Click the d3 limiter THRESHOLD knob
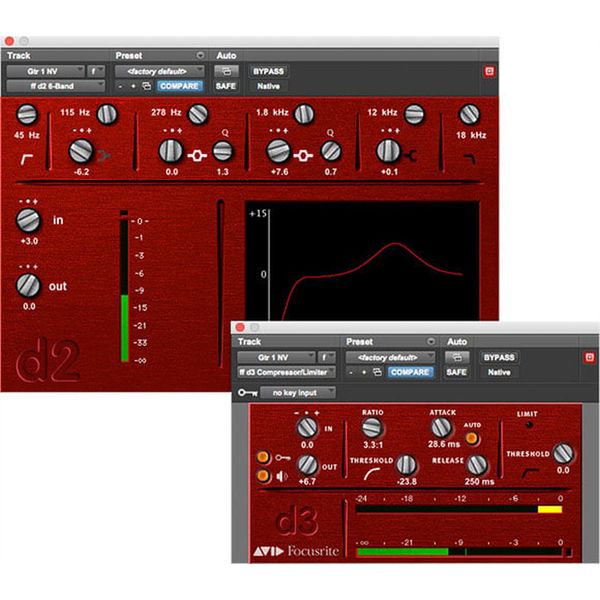The width and height of the screenshot is (600, 600). (x=564, y=453)
